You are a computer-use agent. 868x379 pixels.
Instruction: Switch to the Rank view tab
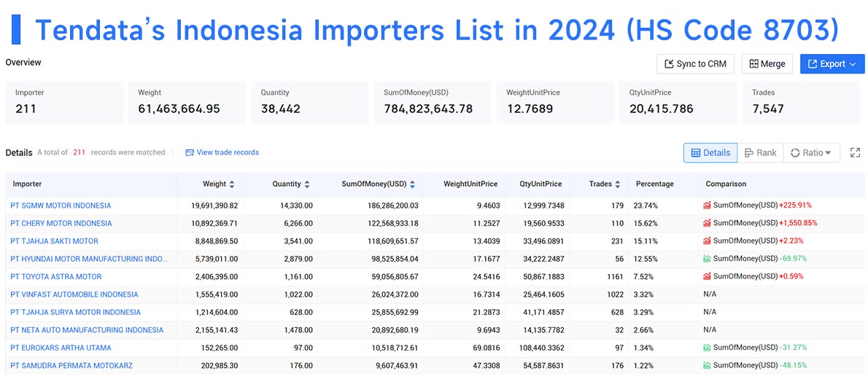(760, 153)
